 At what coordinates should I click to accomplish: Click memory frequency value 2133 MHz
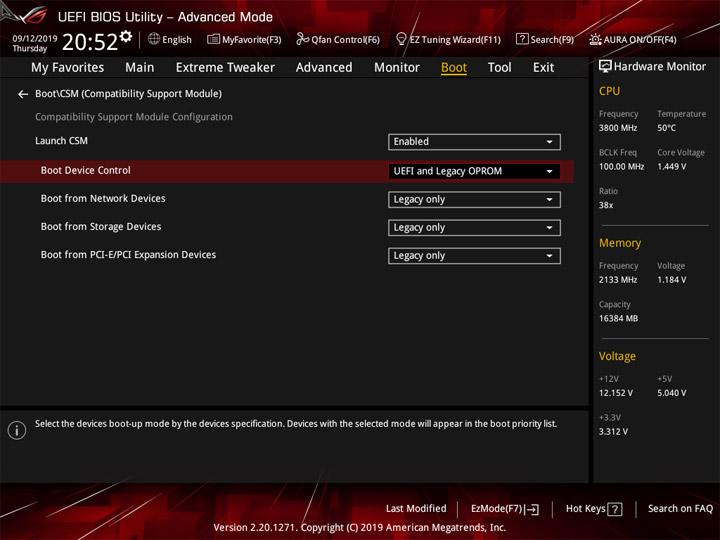pos(618,280)
